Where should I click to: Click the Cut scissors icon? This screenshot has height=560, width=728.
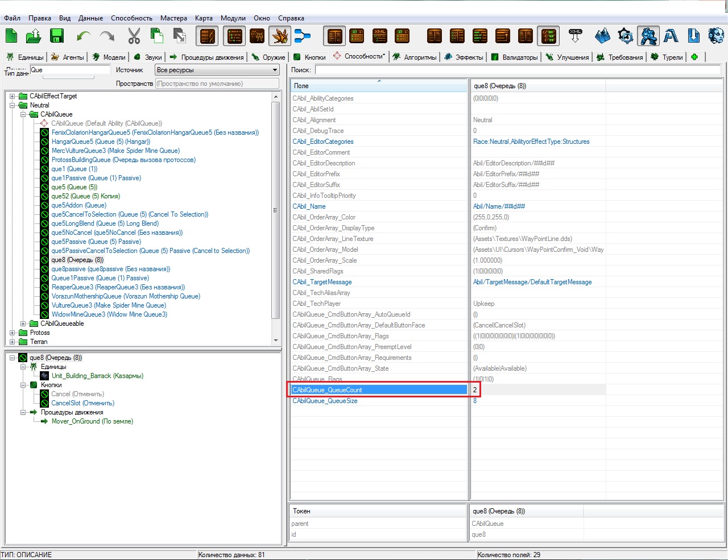coord(134,36)
